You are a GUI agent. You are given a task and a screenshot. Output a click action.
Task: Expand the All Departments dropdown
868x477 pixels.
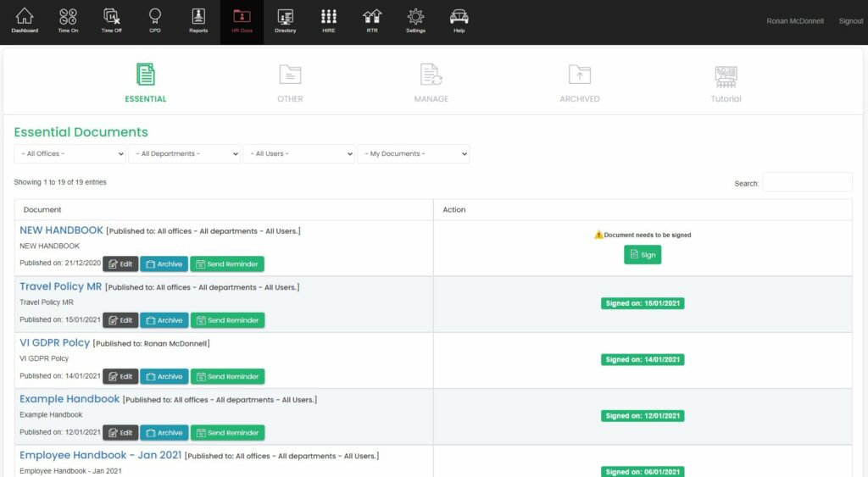(x=185, y=154)
